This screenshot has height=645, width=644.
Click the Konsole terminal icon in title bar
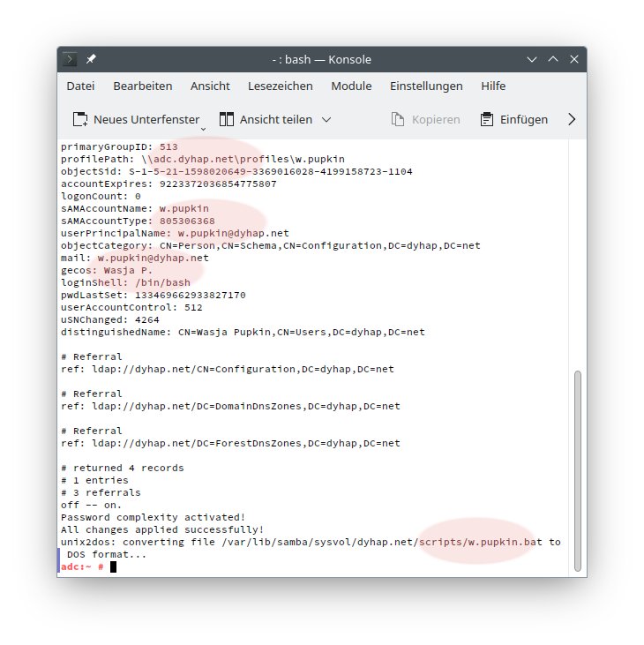tap(71, 59)
